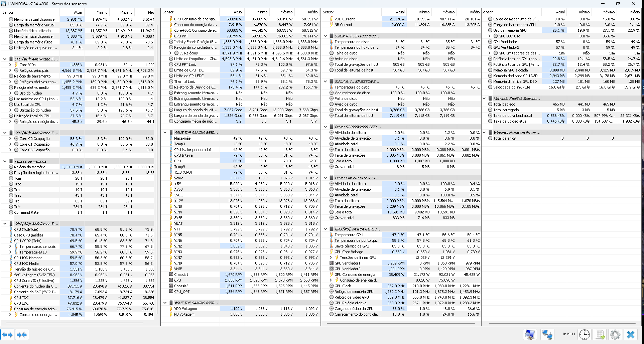Select the VBAT voltage row

[240, 223]
